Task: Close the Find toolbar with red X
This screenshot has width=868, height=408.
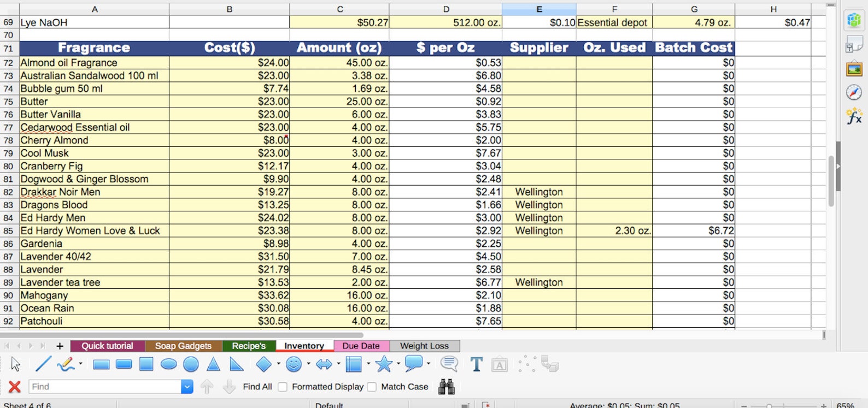Action: click(15, 387)
